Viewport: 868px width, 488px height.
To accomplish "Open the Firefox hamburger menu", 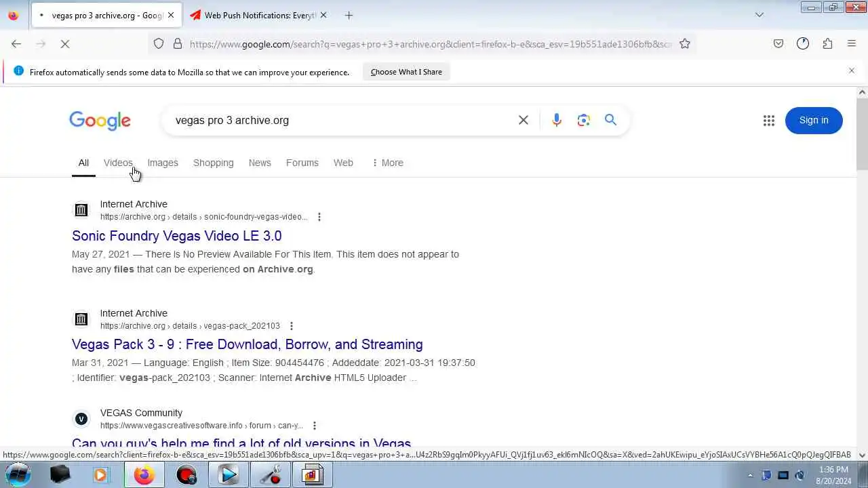I will [x=852, y=44].
